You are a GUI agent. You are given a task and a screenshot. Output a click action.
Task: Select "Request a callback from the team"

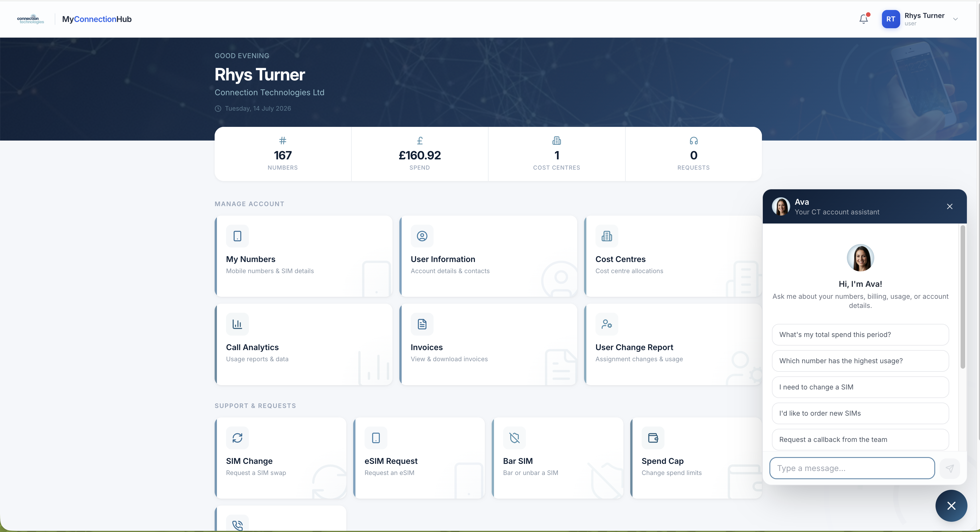860,440
